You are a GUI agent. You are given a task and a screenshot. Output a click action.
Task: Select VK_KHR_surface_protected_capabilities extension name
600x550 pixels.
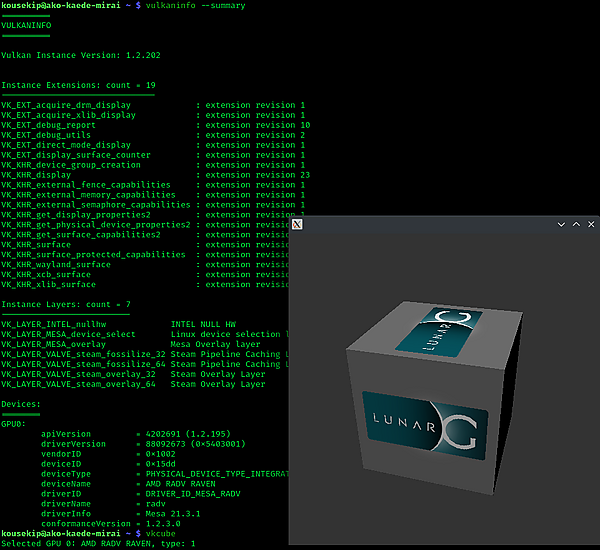[x=93, y=254]
